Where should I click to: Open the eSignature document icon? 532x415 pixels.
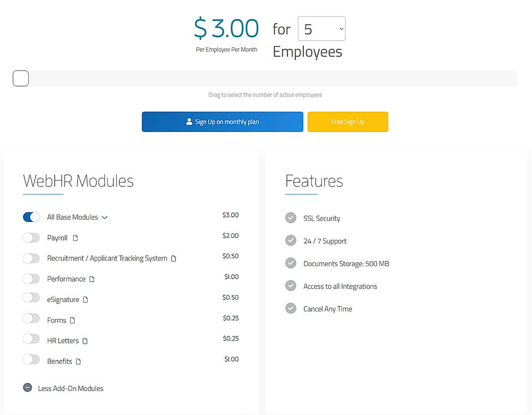click(x=85, y=300)
